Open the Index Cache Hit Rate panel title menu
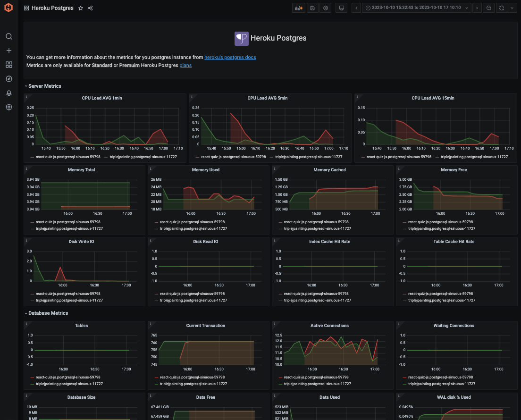Screen dimensions: 521x420 click(329, 242)
